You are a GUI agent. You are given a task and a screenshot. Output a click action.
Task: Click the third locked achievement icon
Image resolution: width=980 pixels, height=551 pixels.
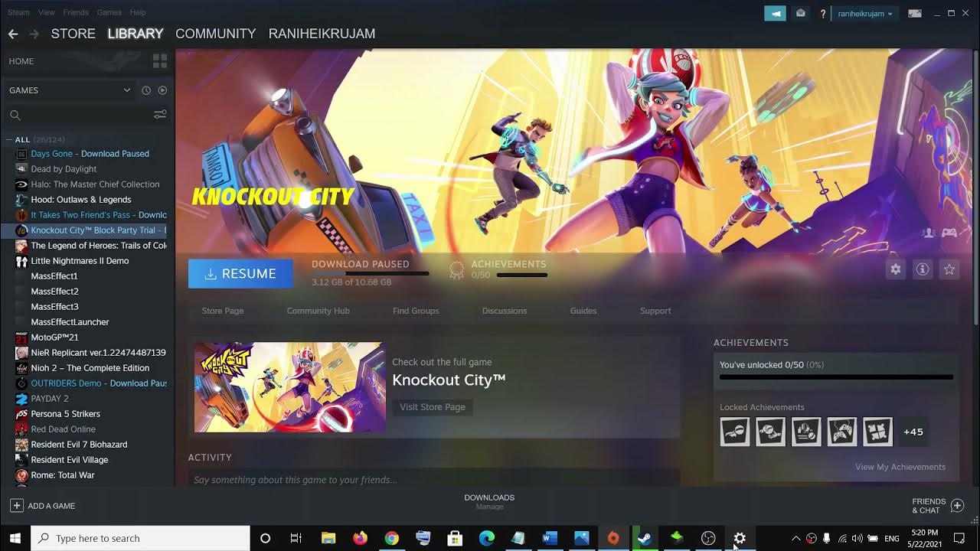806,432
